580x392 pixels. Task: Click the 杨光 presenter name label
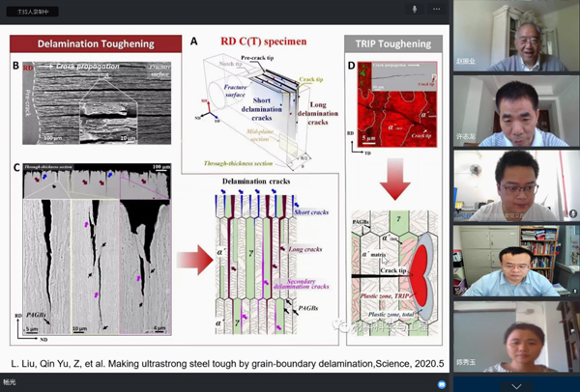pos(10,384)
